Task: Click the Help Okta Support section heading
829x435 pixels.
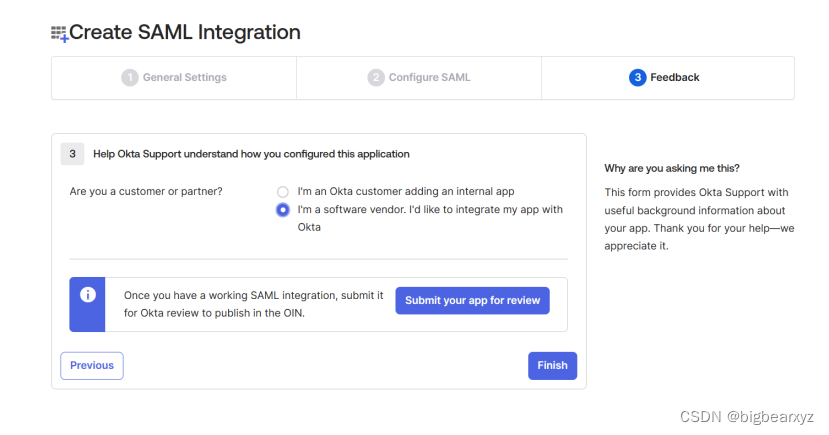Action: 251,154
